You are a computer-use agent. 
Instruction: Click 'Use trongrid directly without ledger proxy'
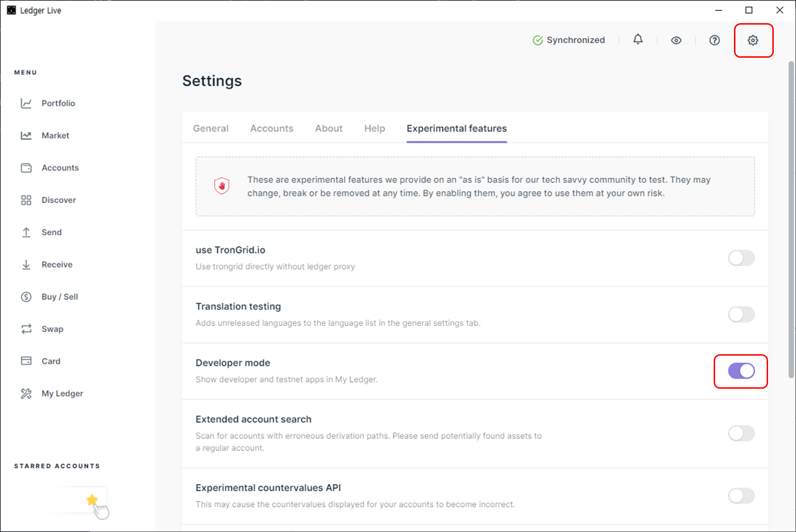pos(275,267)
